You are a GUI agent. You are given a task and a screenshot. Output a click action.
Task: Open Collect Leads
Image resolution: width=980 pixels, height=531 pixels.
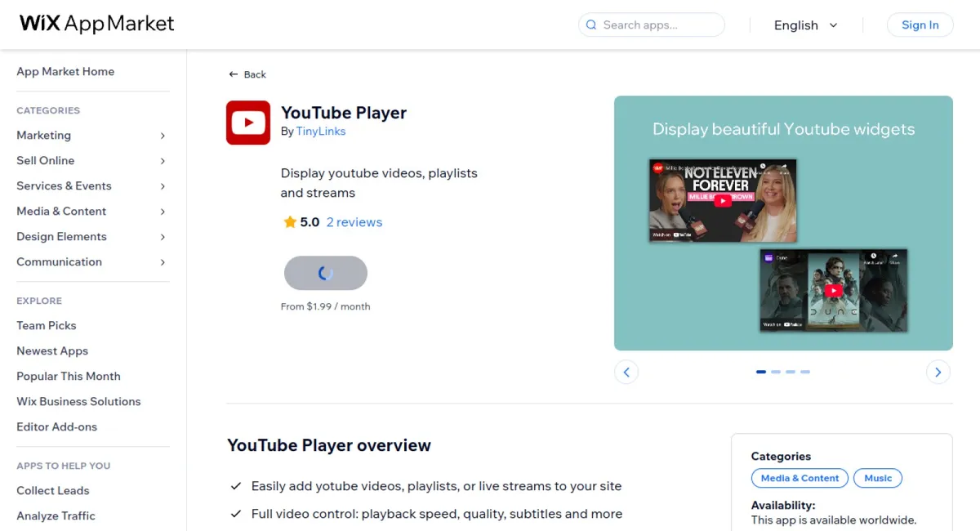(53, 491)
